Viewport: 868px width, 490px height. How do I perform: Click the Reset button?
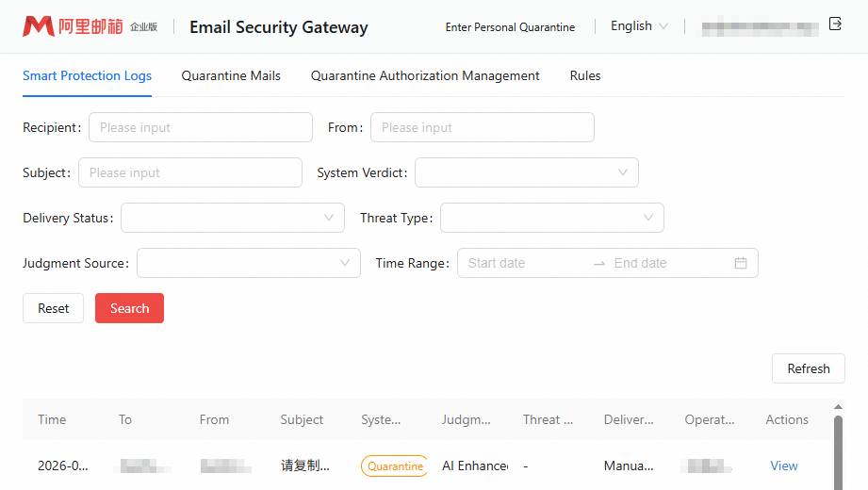pyautogui.click(x=53, y=308)
